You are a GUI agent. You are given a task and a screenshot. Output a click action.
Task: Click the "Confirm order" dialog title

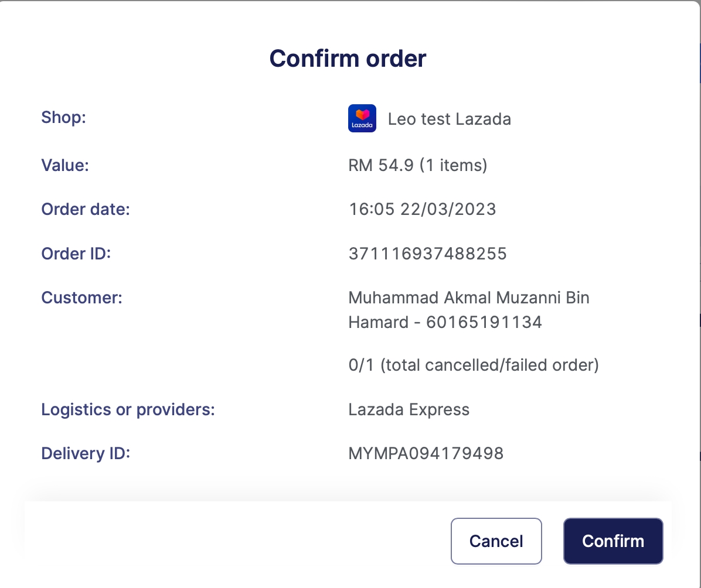tap(348, 59)
